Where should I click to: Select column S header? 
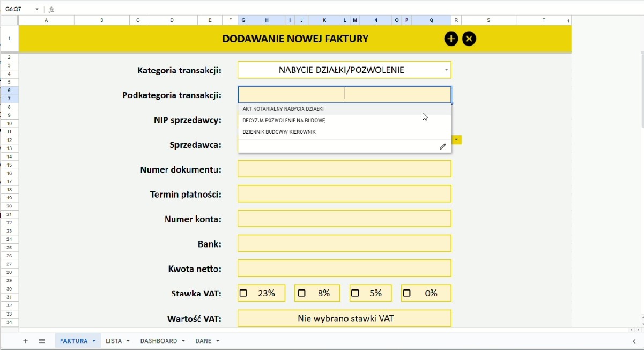[x=488, y=20]
